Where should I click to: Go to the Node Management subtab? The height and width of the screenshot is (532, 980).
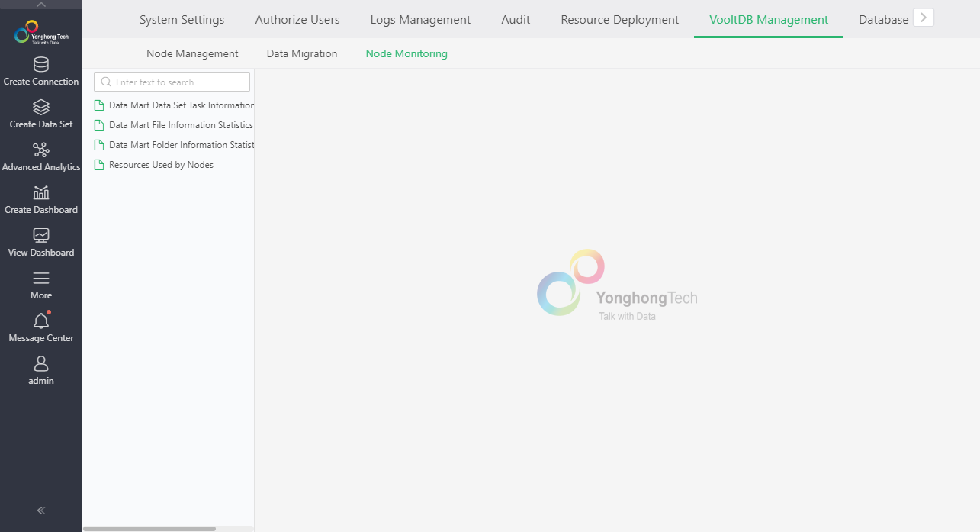tap(192, 54)
